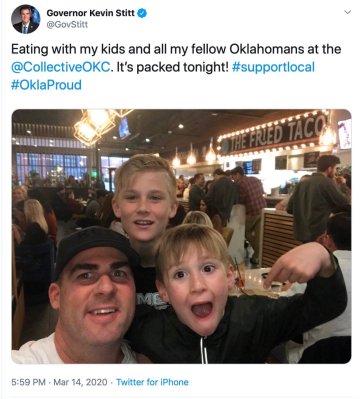The image size is (360, 399).
Task: Follow the #supportlocal hashtag
Action: coord(273,67)
